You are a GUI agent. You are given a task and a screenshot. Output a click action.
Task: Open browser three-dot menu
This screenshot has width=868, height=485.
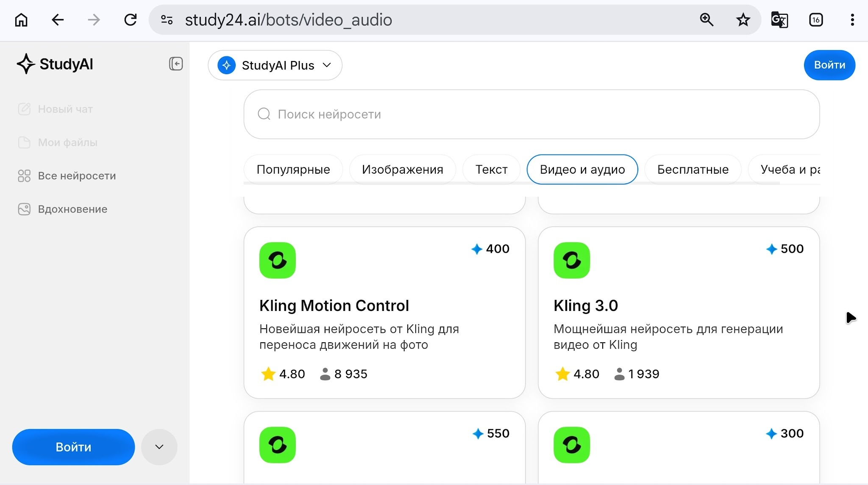pyautogui.click(x=852, y=20)
